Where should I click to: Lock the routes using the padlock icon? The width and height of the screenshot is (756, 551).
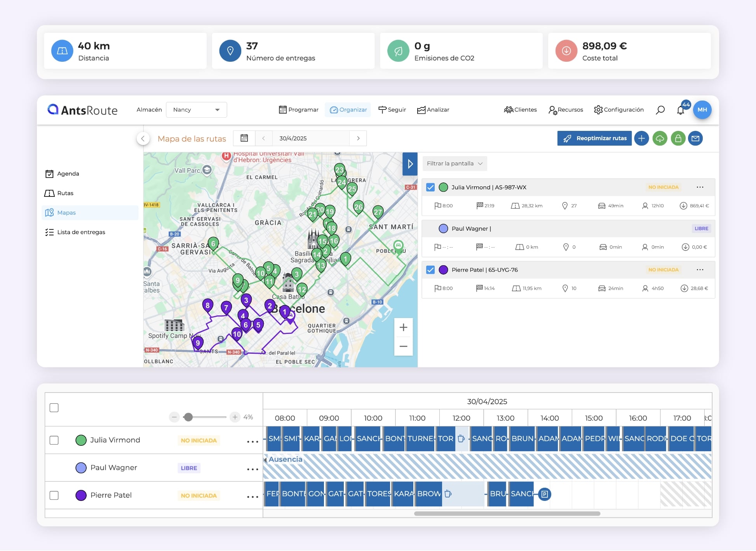(678, 138)
